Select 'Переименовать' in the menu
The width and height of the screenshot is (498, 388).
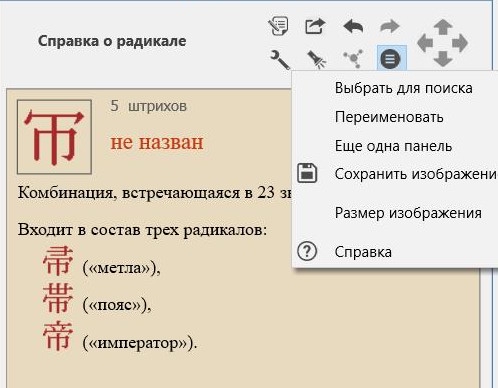point(395,117)
